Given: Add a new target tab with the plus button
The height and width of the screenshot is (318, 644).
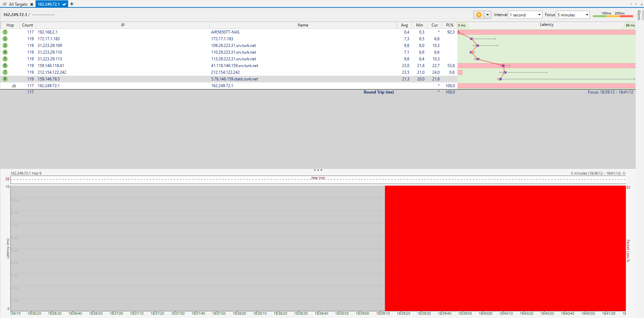Looking at the screenshot, I should tap(72, 4).
